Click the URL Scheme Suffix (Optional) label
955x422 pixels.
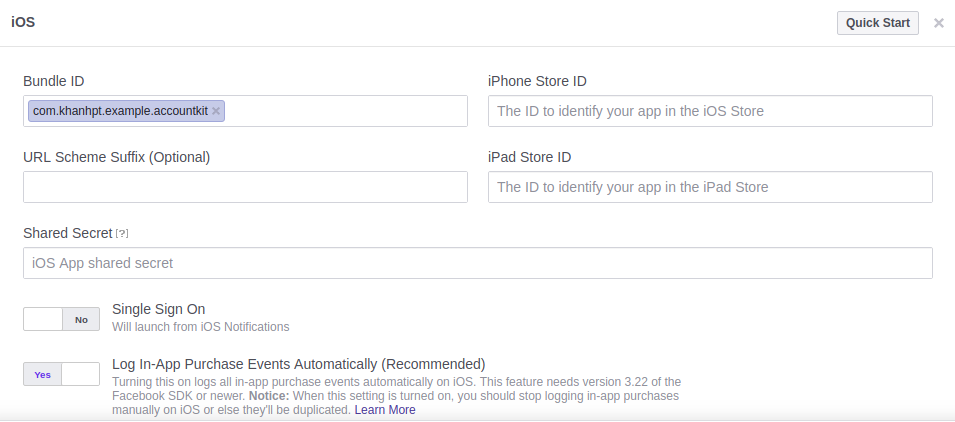116,157
